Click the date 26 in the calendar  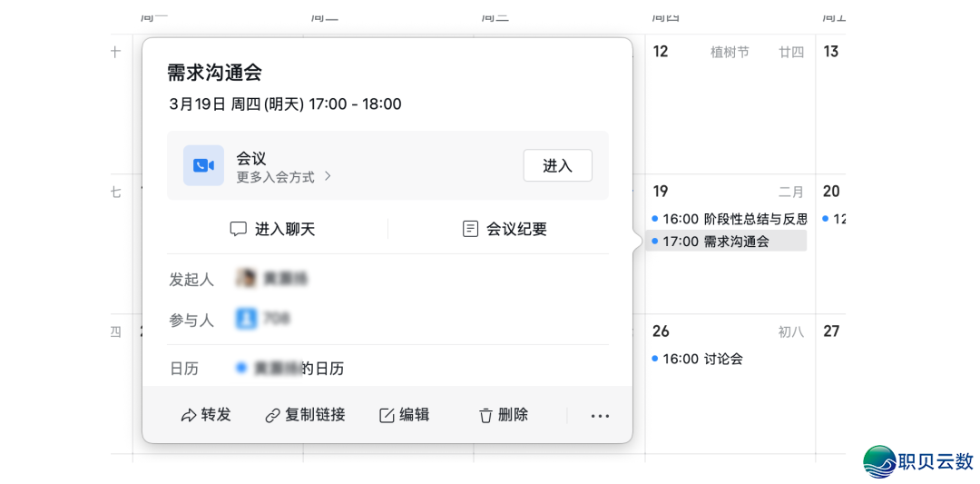coord(661,331)
